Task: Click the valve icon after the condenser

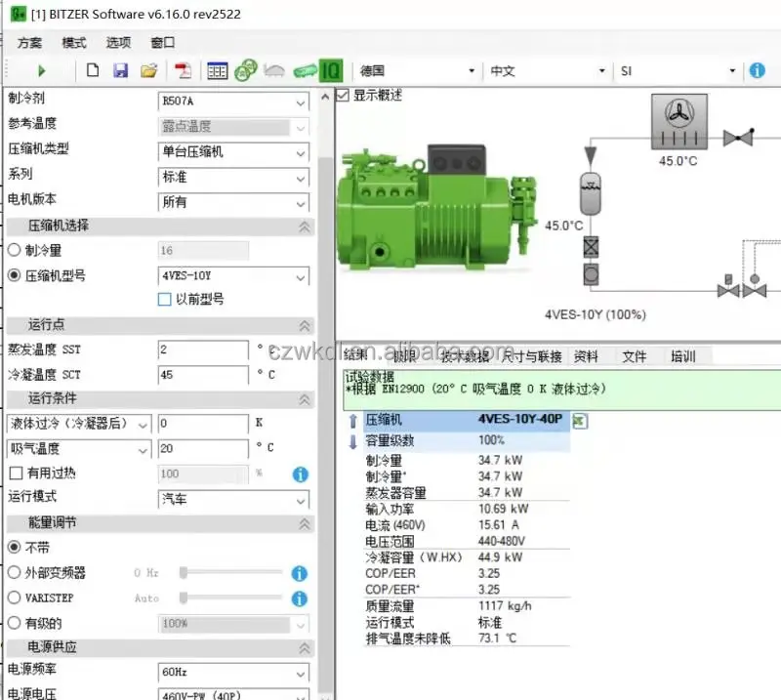Action: pyautogui.click(x=738, y=137)
